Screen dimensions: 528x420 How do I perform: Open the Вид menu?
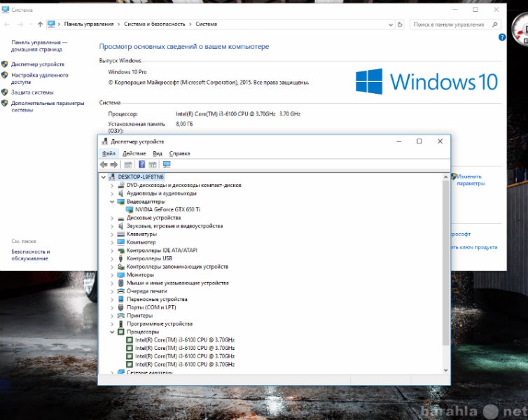tap(158, 153)
